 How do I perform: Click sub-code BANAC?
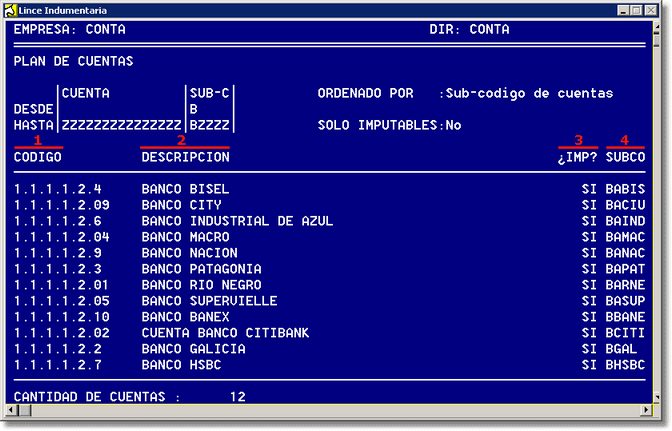coord(625,253)
